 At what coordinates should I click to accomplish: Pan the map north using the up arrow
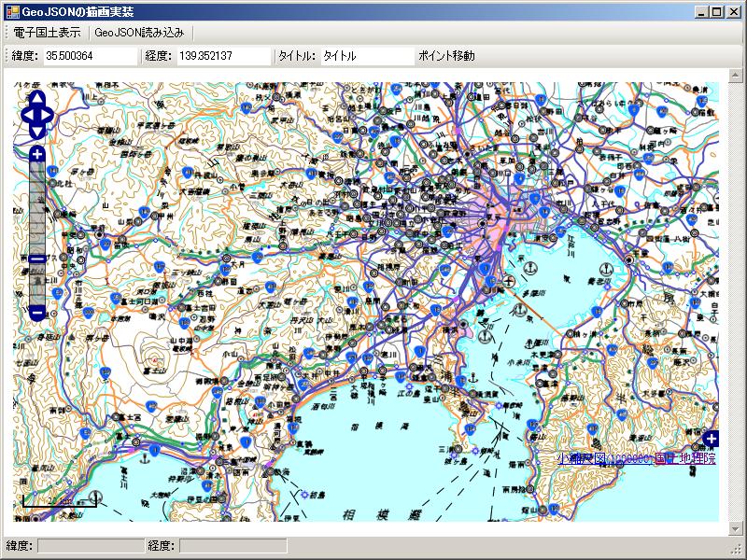click(x=35, y=99)
